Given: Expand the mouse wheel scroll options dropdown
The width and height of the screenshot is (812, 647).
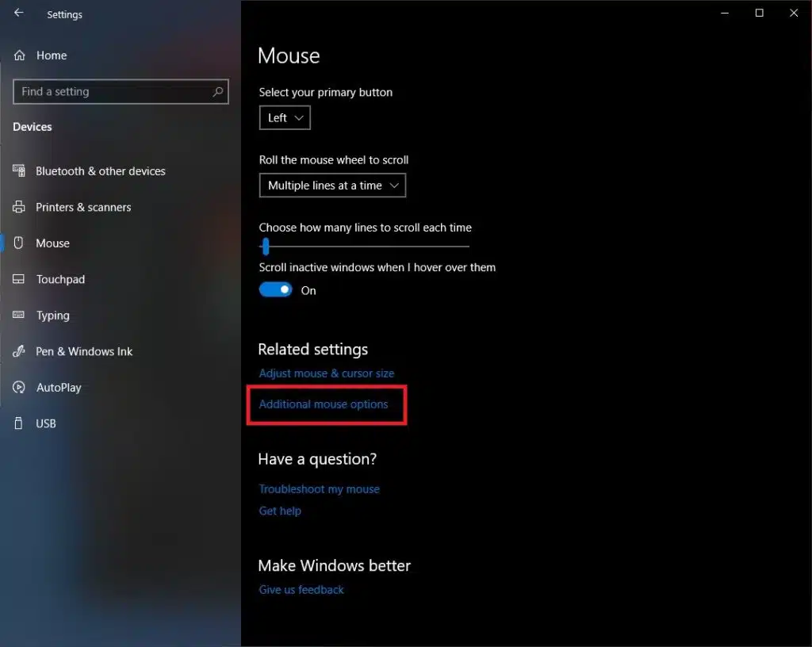Looking at the screenshot, I should click(332, 185).
